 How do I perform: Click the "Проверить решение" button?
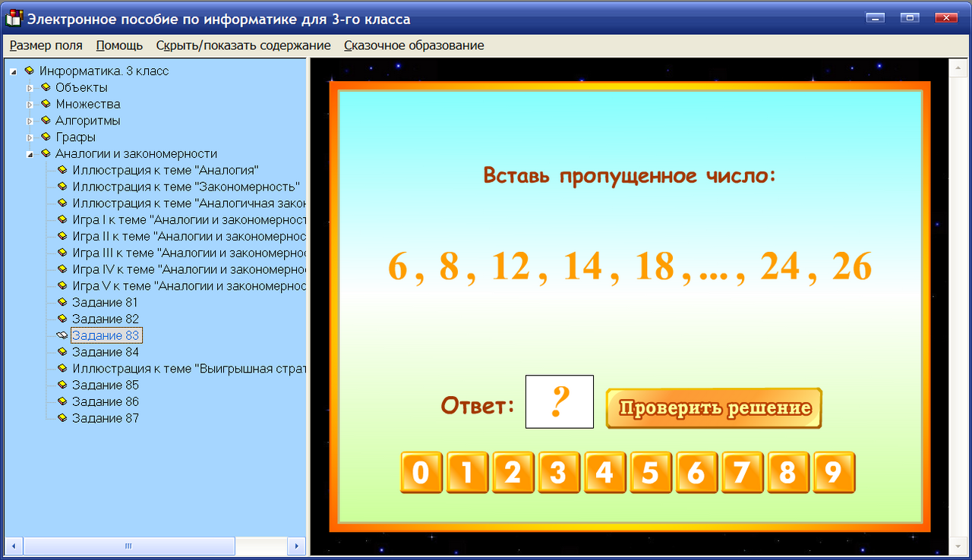pyautogui.click(x=713, y=407)
